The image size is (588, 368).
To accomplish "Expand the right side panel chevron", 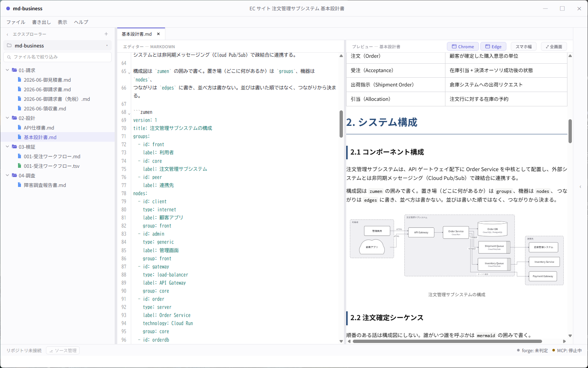I will click(580, 187).
